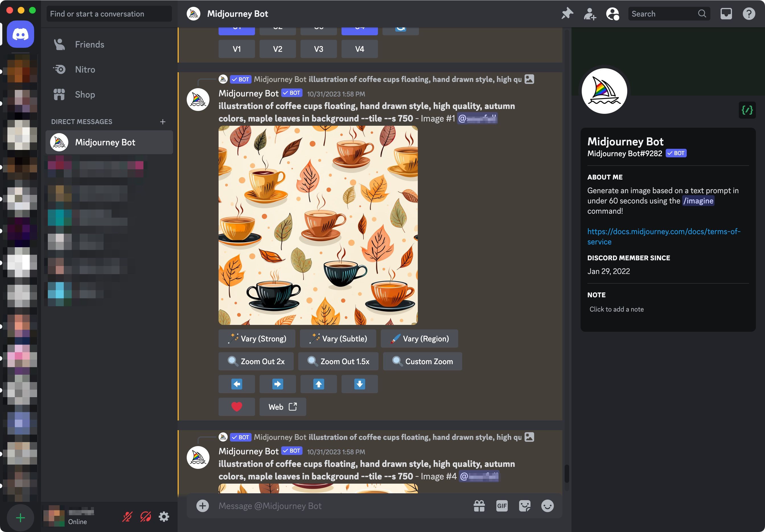Open pinned messages via the pin icon
This screenshot has width=765, height=532.
coord(567,14)
